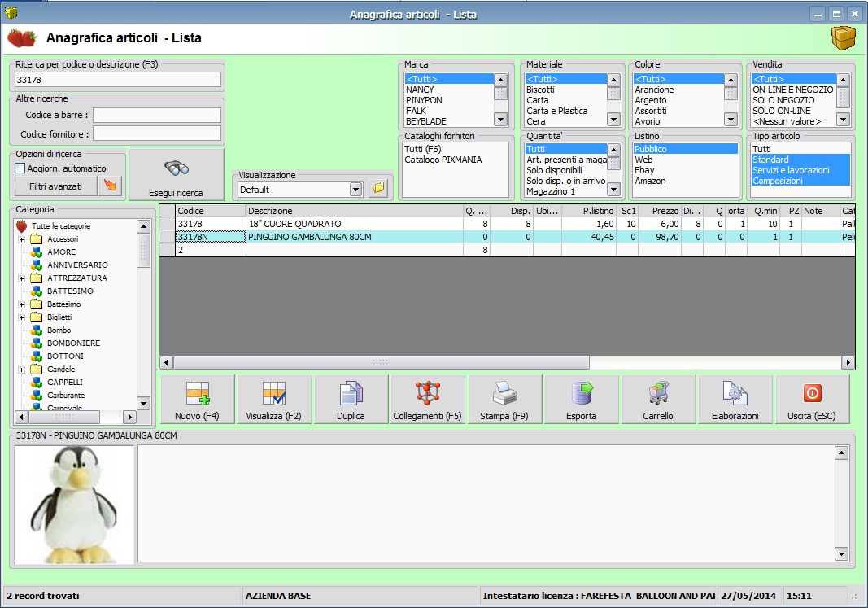Open the Elaborazioni processing tools
This screenshot has height=608, width=868.
(x=735, y=400)
